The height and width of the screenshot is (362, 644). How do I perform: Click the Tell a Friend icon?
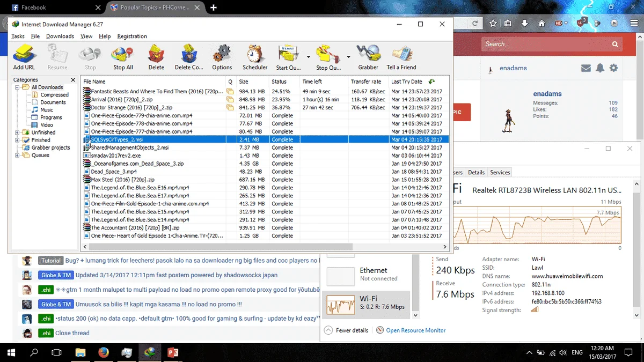[x=401, y=58]
